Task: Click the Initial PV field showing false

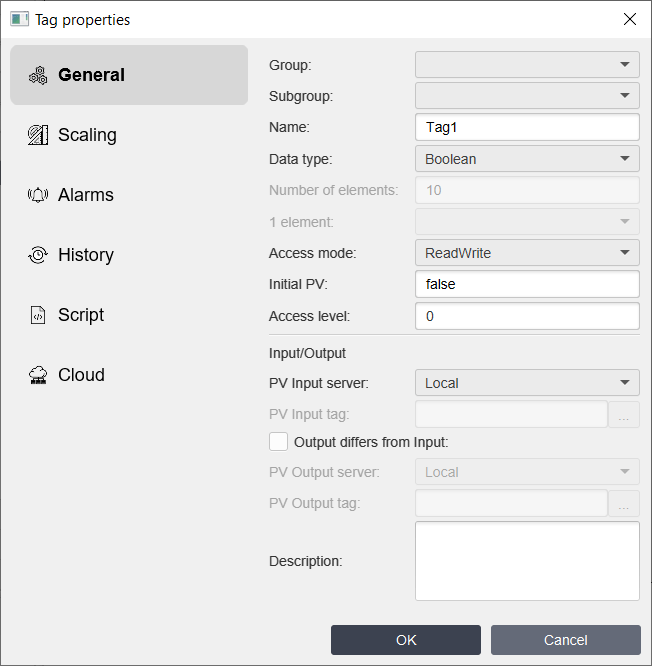Action: coord(527,284)
